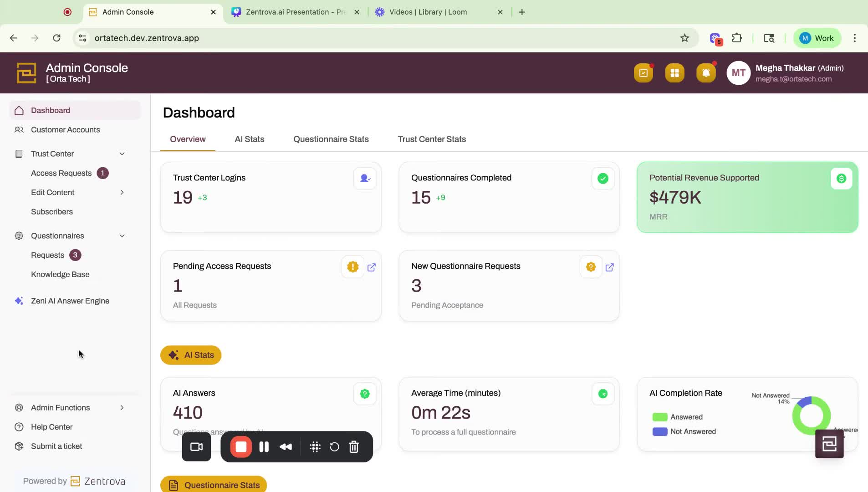Pause the Loom recording

pyautogui.click(x=264, y=447)
